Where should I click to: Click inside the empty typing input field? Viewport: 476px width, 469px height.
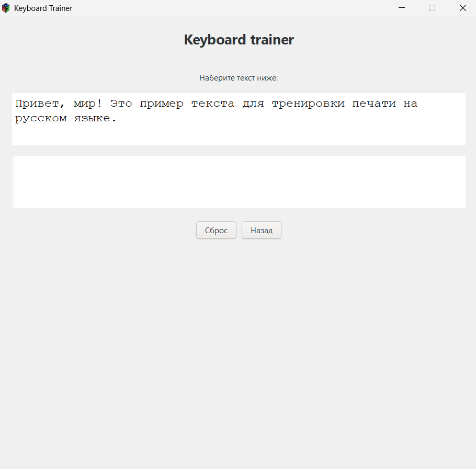[x=239, y=181]
